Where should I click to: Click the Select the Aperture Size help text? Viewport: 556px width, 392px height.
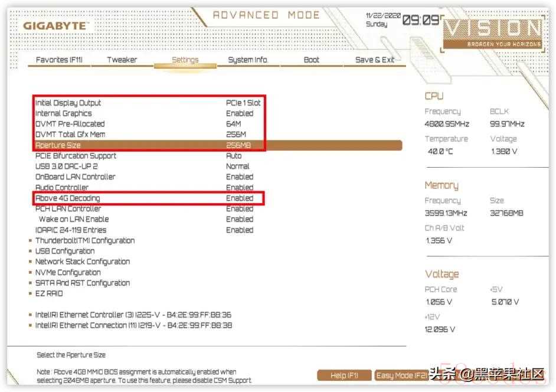coord(71,355)
